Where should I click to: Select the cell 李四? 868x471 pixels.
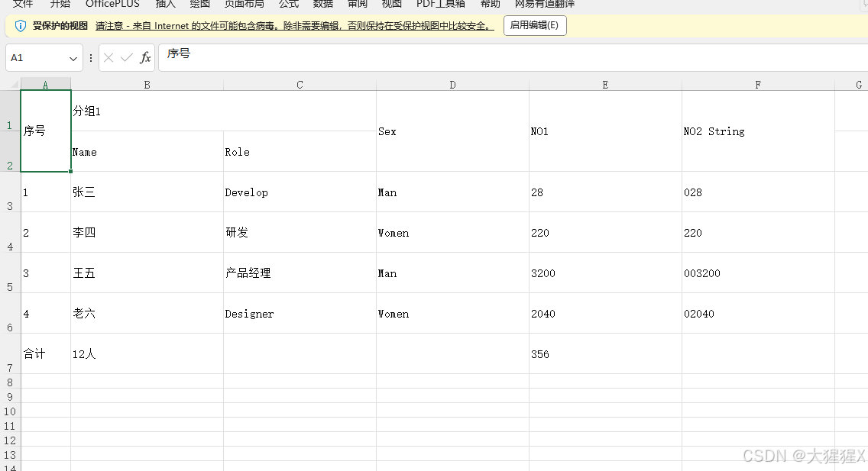147,232
